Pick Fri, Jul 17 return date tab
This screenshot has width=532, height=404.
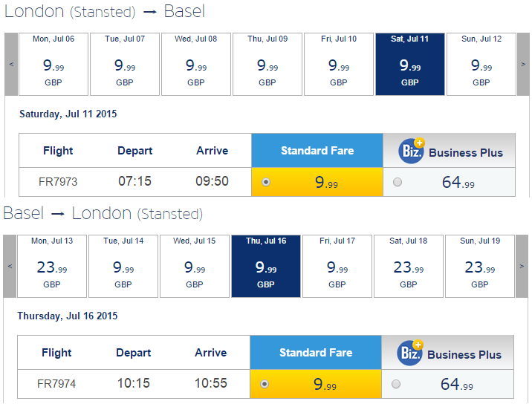[337, 267]
